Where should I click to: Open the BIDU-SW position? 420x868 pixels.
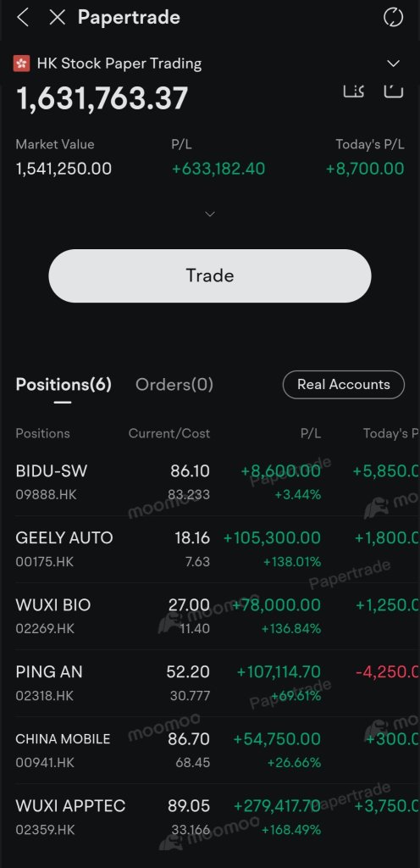click(x=210, y=482)
